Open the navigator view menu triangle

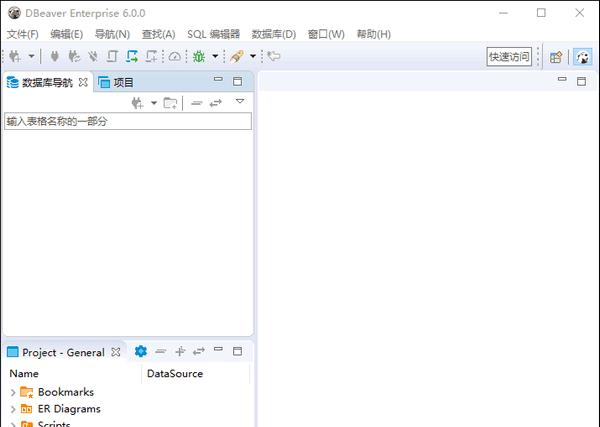click(x=240, y=101)
